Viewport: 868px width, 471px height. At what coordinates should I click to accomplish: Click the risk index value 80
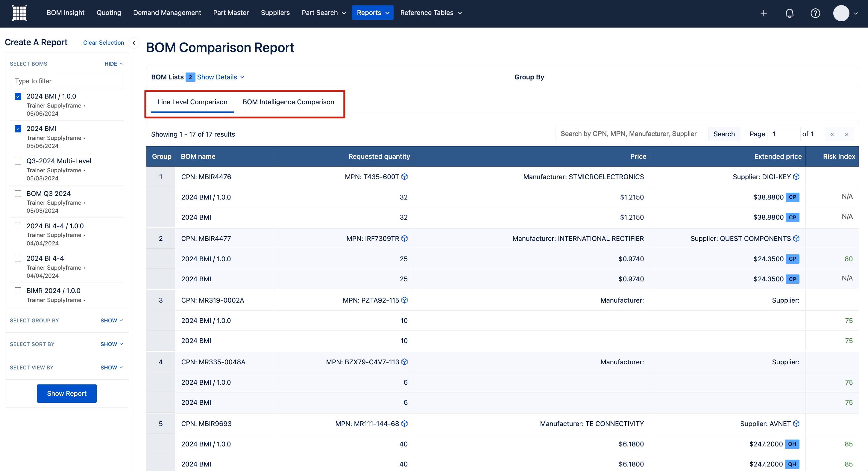[849, 259]
